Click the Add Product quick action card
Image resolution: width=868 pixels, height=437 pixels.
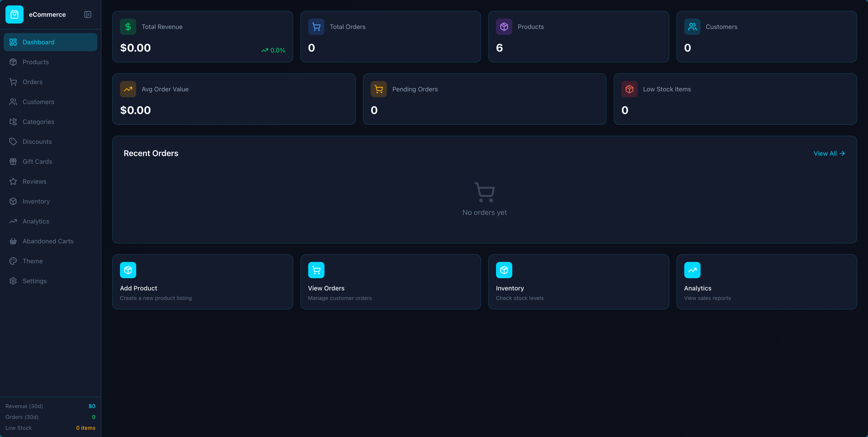(x=203, y=282)
